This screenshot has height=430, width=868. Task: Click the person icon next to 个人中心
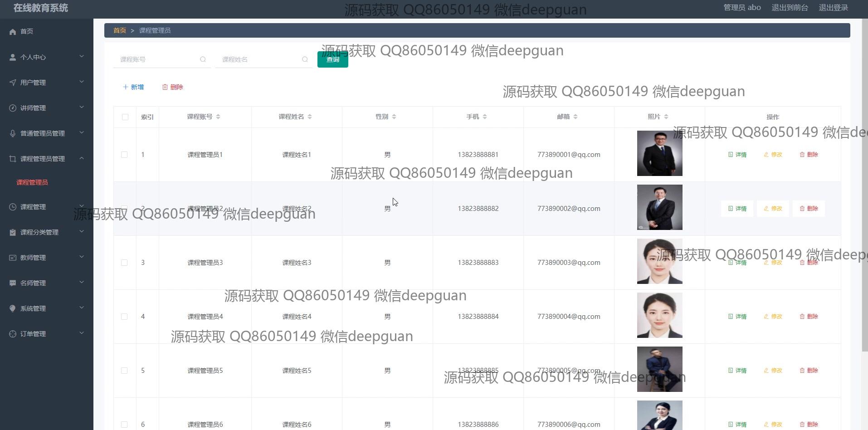(x=13, y=57)
